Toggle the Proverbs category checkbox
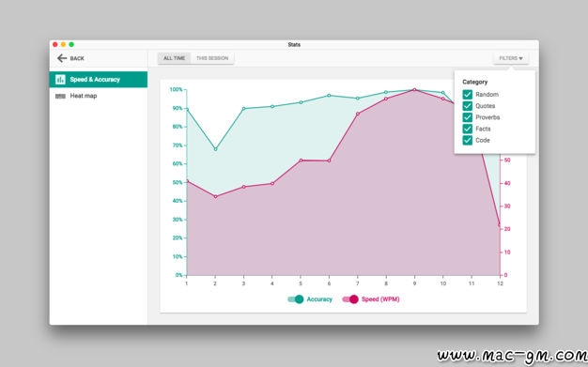Viewport: 588px width, 367px height. pos(467,117)
